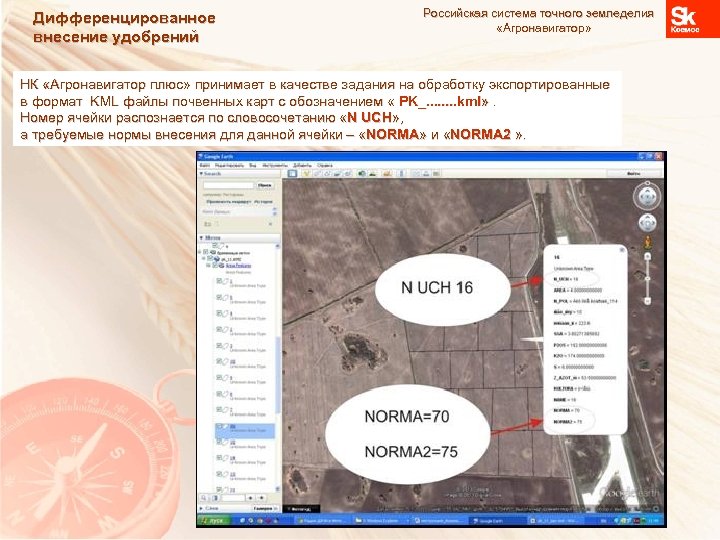720x540 pixels.
Task: Toggle the sidebar with the toolbar panel icon
Action: coord(292,174)
